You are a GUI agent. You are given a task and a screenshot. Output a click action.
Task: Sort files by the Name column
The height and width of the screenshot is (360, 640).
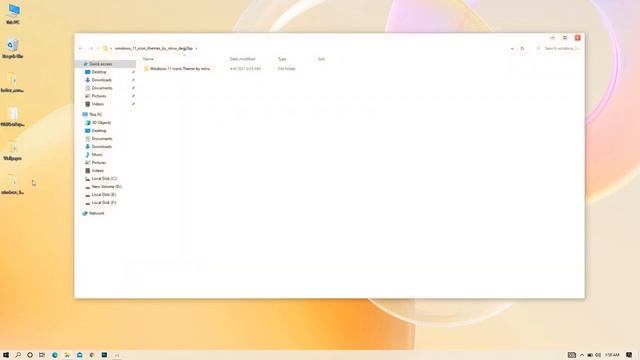pyautogui.click(x=149, y=59)
